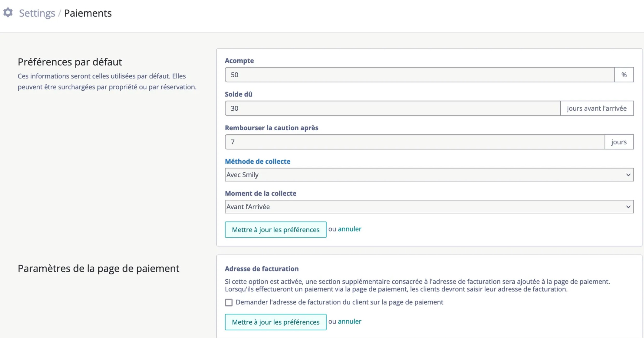Click the "jours" suffix of caution field
644x338 pixels.
619,142
